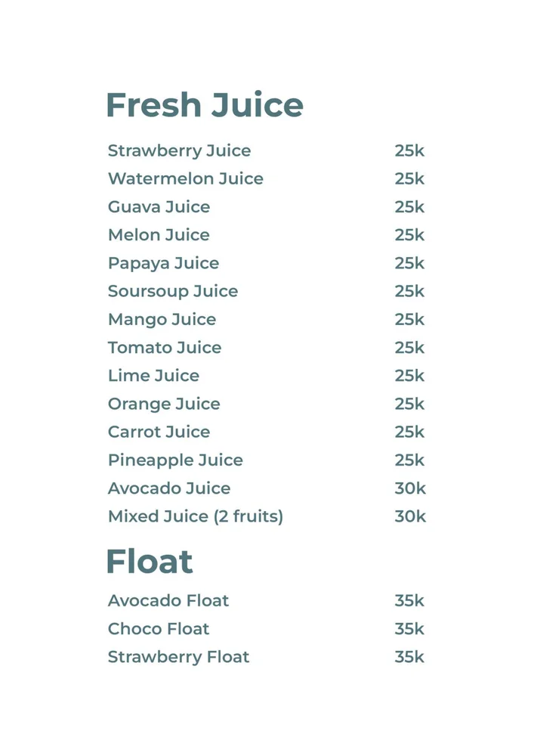Choose Mango Juice entry
Viewport: 534px width, 756px height.
click(162, 320)
